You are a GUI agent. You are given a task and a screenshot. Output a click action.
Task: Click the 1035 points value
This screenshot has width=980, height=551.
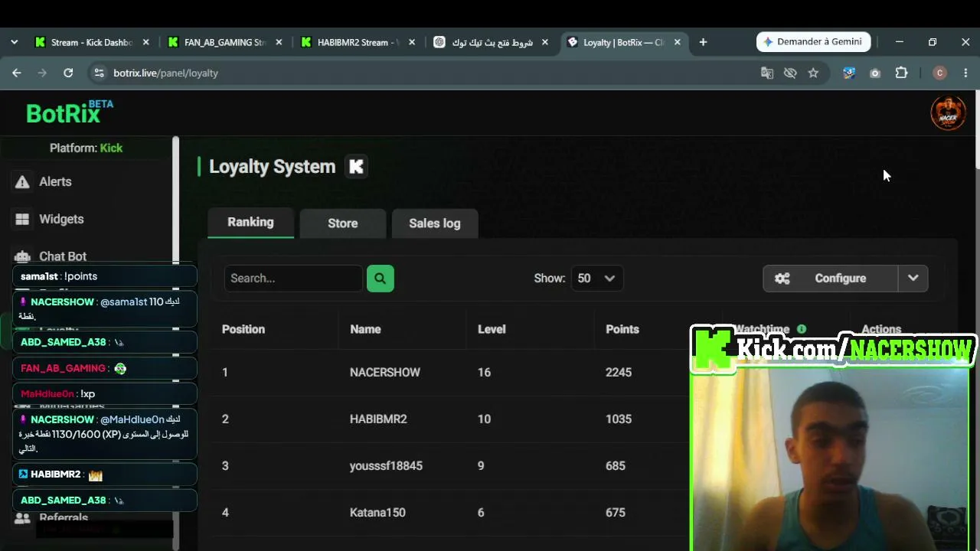point(619,419)
